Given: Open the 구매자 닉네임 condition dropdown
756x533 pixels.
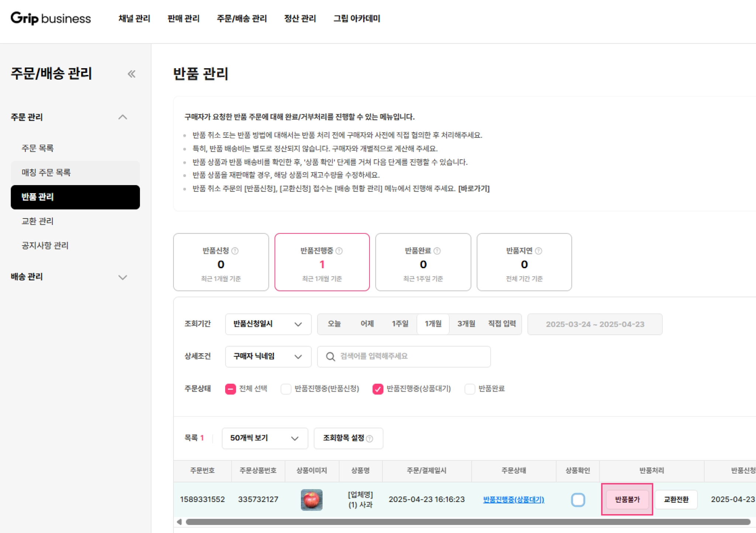Looking at the screenshot, I should point(268,356).
